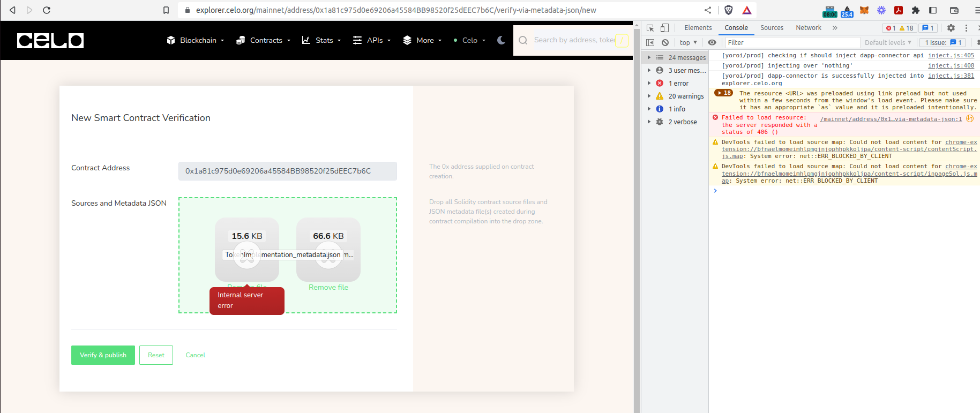The width and height of the screenshot is (980, 413).
Task: Click the Reset button
Action: coord(156,355)
